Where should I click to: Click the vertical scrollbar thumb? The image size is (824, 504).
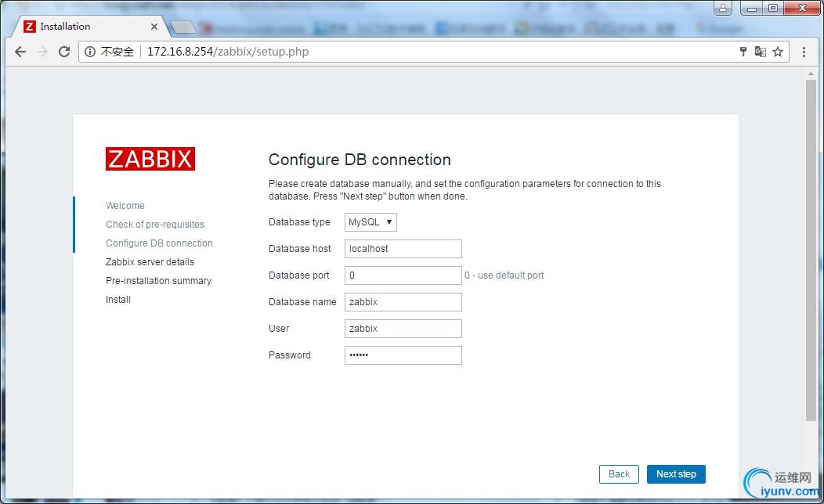pos(811,250)
